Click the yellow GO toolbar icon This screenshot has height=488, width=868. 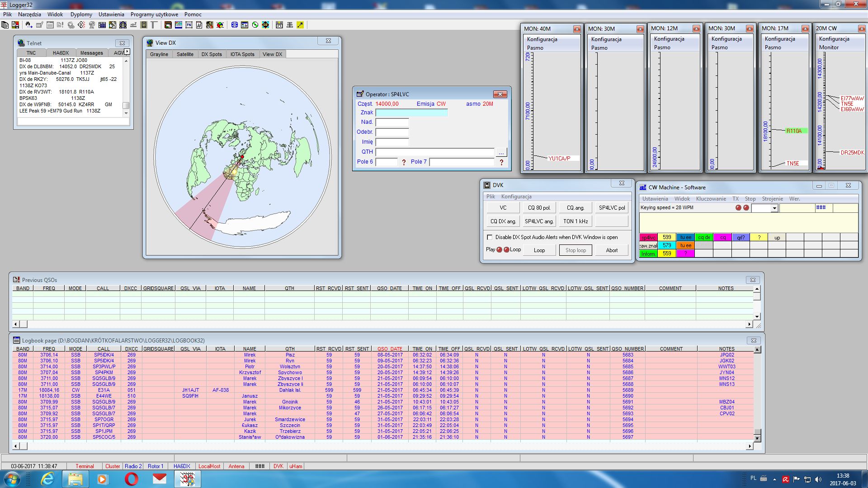click(x=265, y=25)
